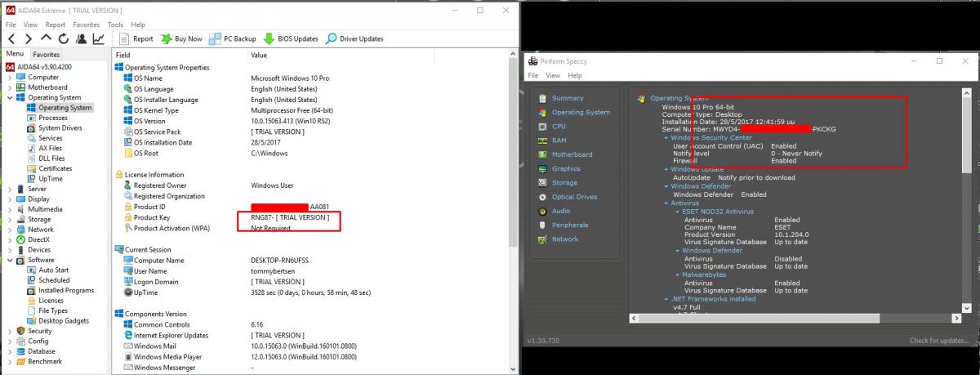Expand the Storage tree node

pos(10,219)
